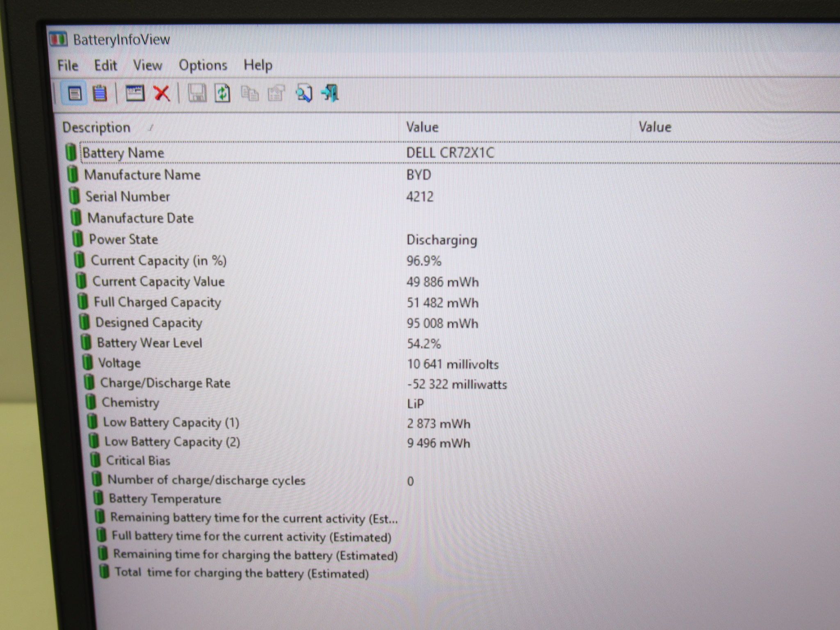Open the File menu

click(x=68, y=66)
